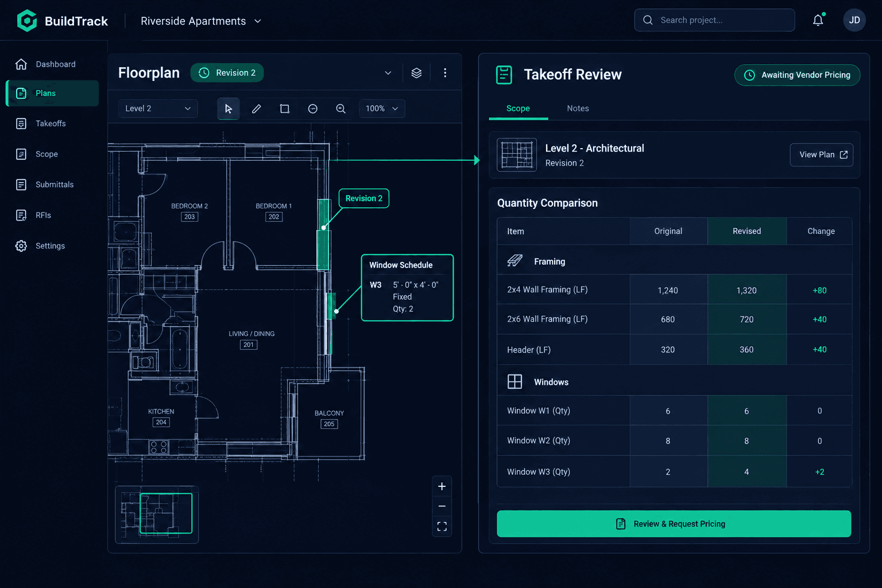The width and height of the screenshot is (882, 588).
Task: Zoom in with the plus button
Action: pos(442,486)
